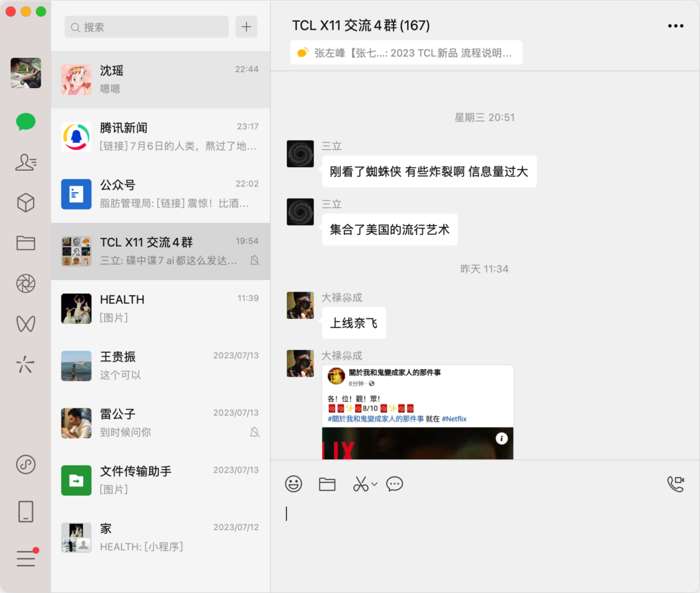The height and width of the screenshot is (593, 700).
Task: Click the send file folder icon
Action: 328,484
